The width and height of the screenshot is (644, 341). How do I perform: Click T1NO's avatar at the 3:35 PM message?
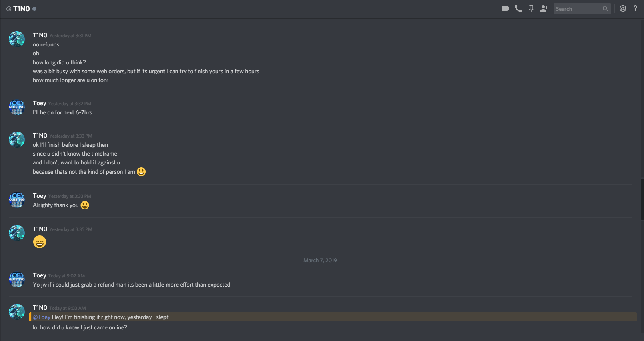coord(17,233)
